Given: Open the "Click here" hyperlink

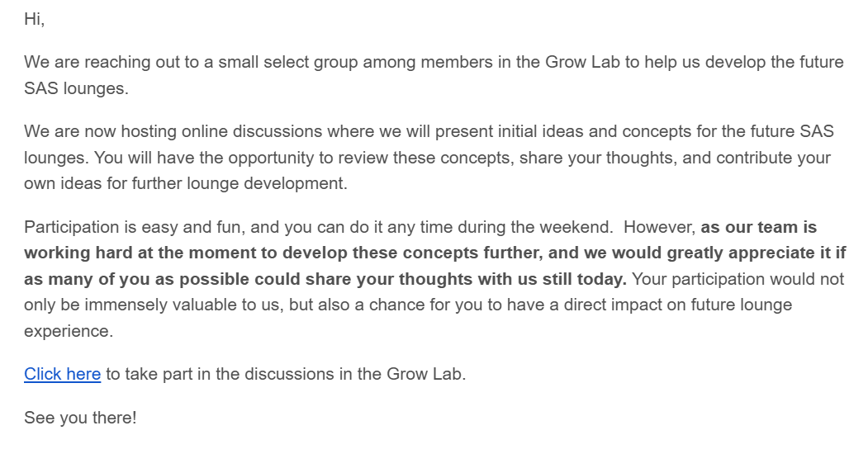Looking at the screenshot, I should click(x=62, y=374).
